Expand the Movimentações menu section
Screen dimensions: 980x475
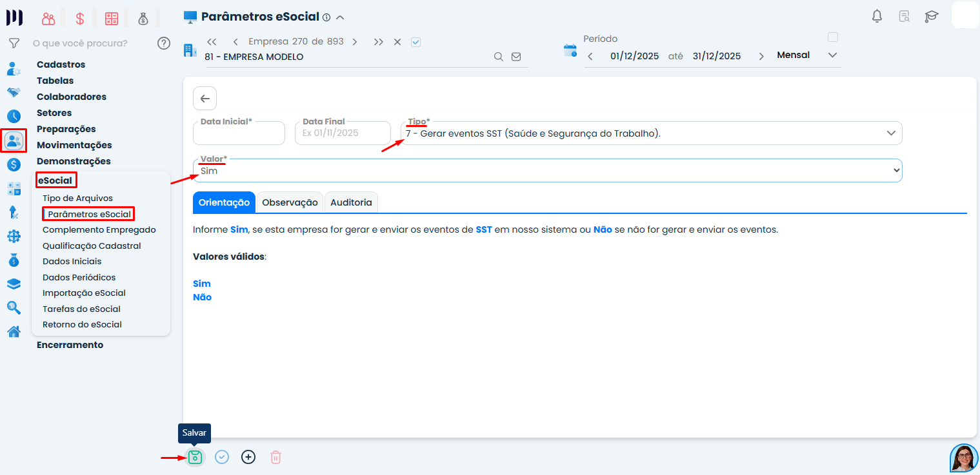tap(74, 145)
